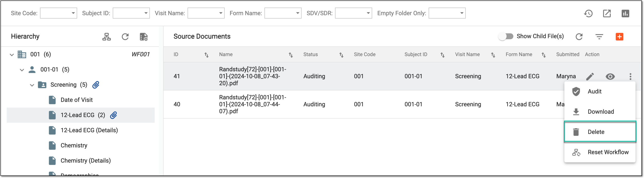Viewport: 644px width, 178px height.
Task: Sort by the ID column arrows
Action: (x=206, y=55)
